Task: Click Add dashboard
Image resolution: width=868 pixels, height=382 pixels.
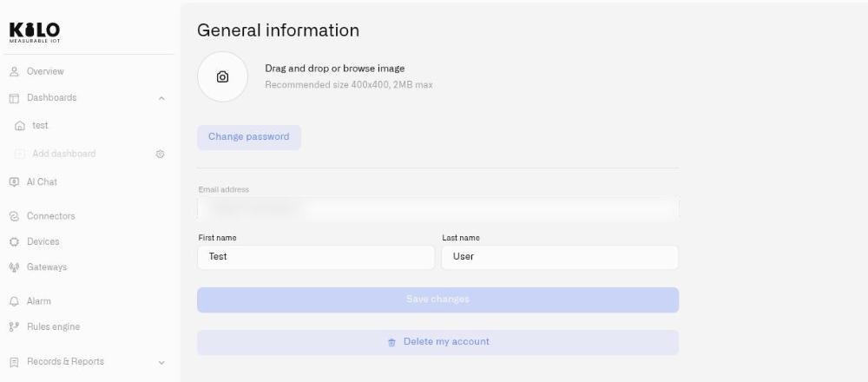Action: pyautogui.click(x=63, y=154)
